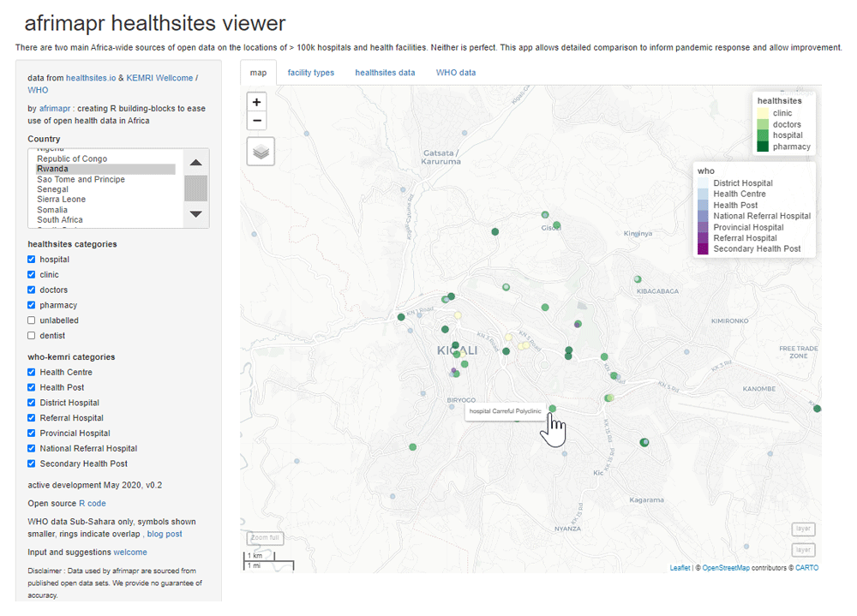Uncheck the hospital category checkbox
This screenshot has height=616, width=857.
pyautogui.click(x=32, y=260)
